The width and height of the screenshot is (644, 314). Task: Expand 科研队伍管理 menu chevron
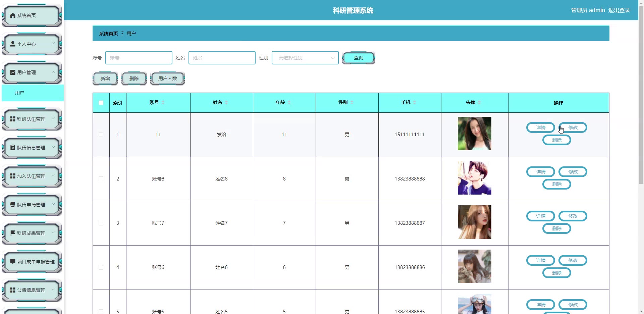53,119
